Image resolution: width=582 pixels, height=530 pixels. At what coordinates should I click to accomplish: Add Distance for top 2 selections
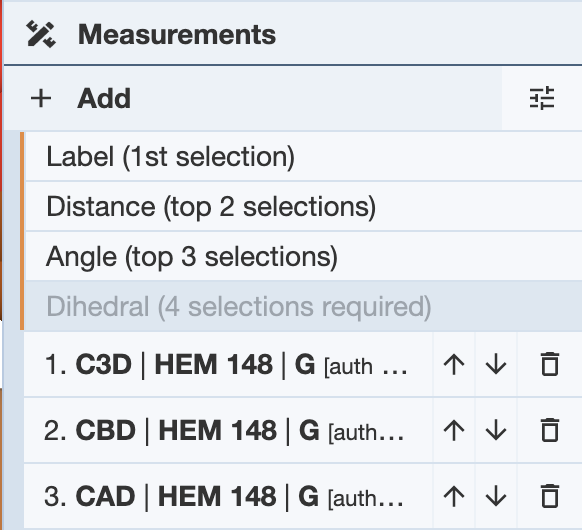pyautogui.click(x=304, y=206)
